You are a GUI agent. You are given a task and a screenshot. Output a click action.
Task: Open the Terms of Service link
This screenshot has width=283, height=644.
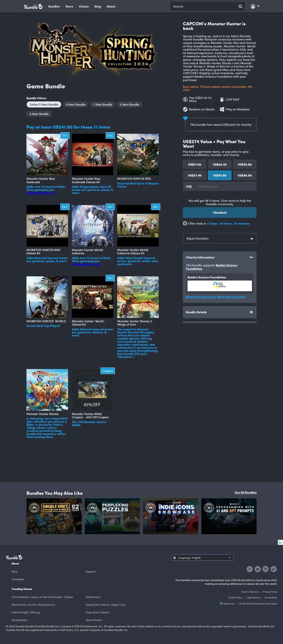click(250, 592)
